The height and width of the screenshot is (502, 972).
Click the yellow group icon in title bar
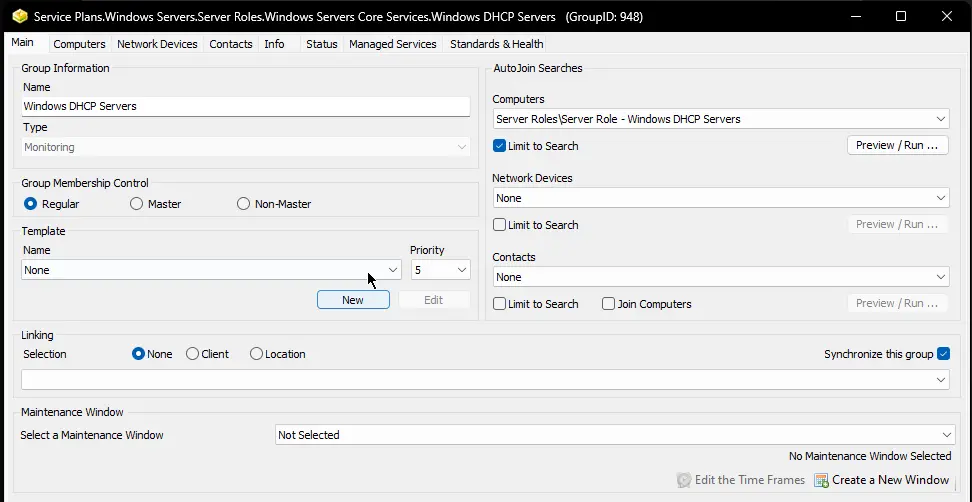[x=20, y=16]
